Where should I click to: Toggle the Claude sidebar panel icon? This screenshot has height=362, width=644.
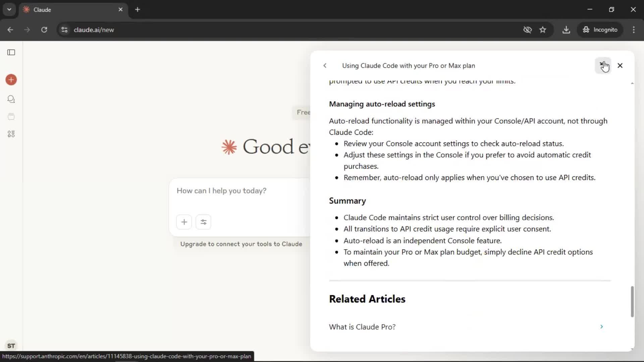click(11, 52)
